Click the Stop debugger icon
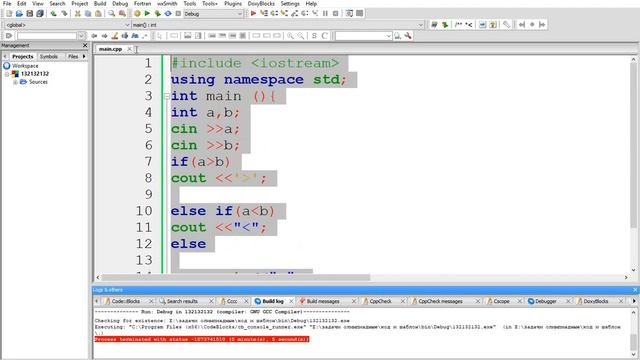Screen dimensions: 640x360 point(336,13)
